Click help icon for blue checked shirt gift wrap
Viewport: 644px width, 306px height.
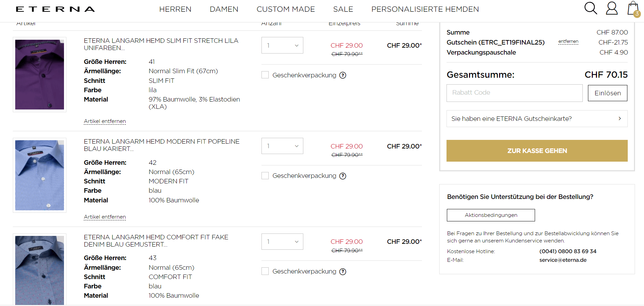343,176
